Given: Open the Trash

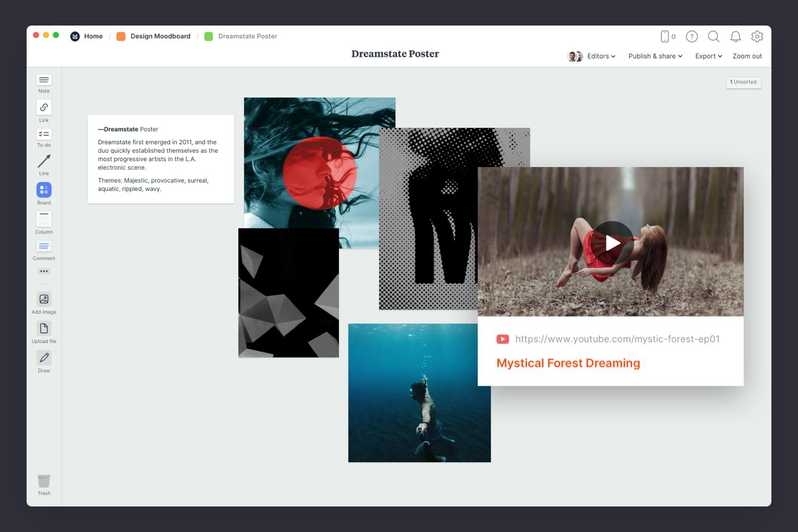Looking at the screenshot, I should click(44, 481).
